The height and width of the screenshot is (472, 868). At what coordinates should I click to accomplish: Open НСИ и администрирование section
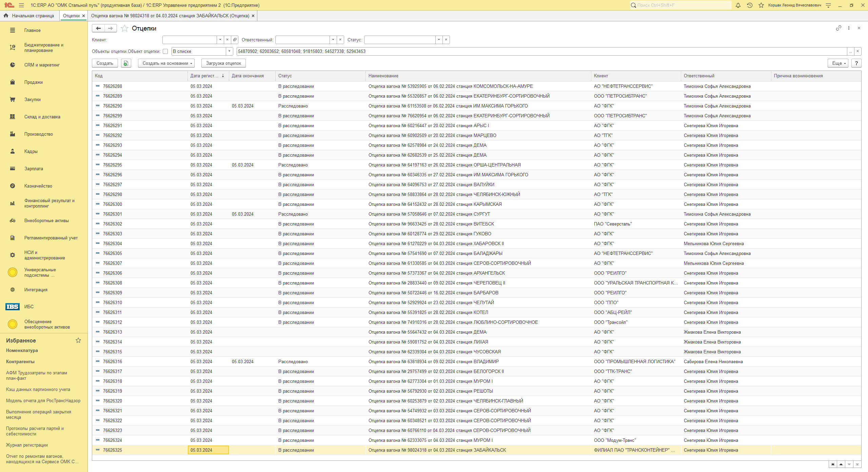click(44, 255)
